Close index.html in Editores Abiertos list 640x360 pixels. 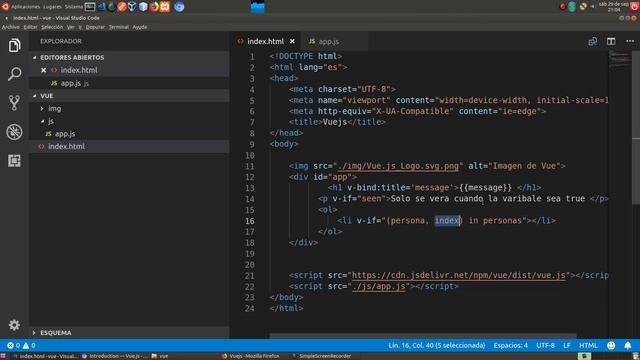[43, 70]
